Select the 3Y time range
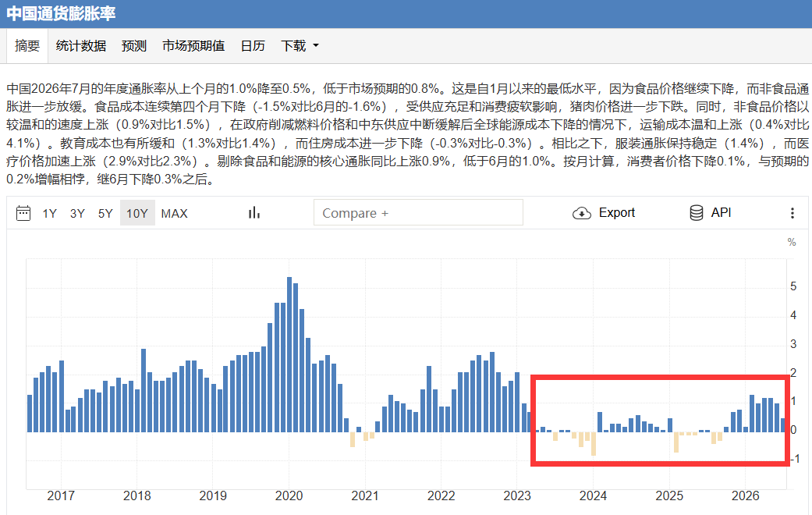This screenshot has height=515, width=812. (x=77, y=214)
